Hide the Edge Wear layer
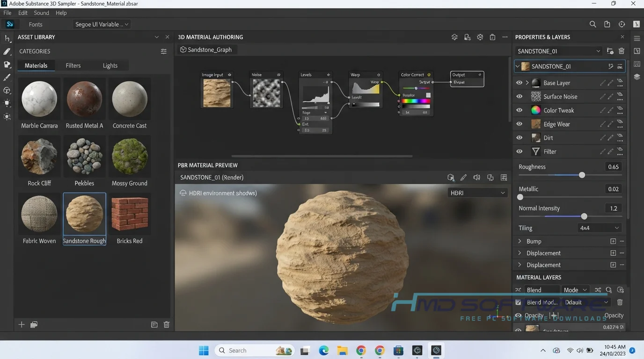This screenshot has height=359, width=644. [x=520, y=124]
